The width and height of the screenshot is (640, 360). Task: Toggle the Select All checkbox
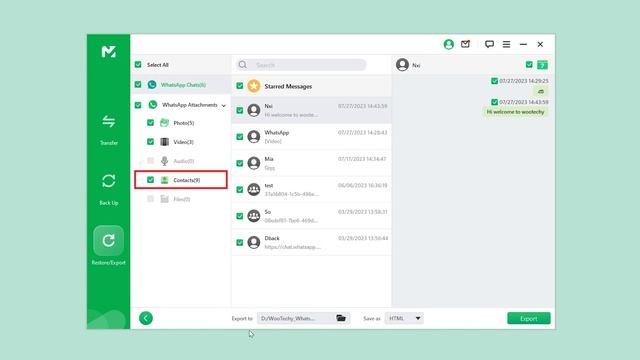138,64
